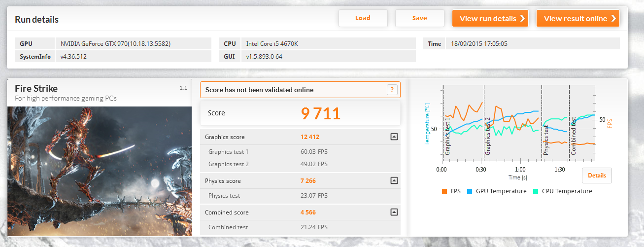Screen dimensions: 644x247
Task: Click the GUI version v1.5.893.0 64
Action: point(265,57)
